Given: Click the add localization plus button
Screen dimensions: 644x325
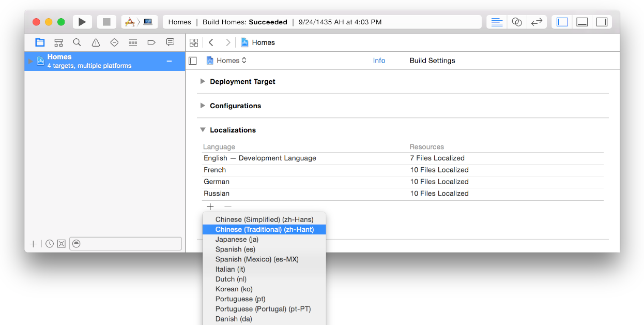Looking at the screenshot, I should point(210,206).
